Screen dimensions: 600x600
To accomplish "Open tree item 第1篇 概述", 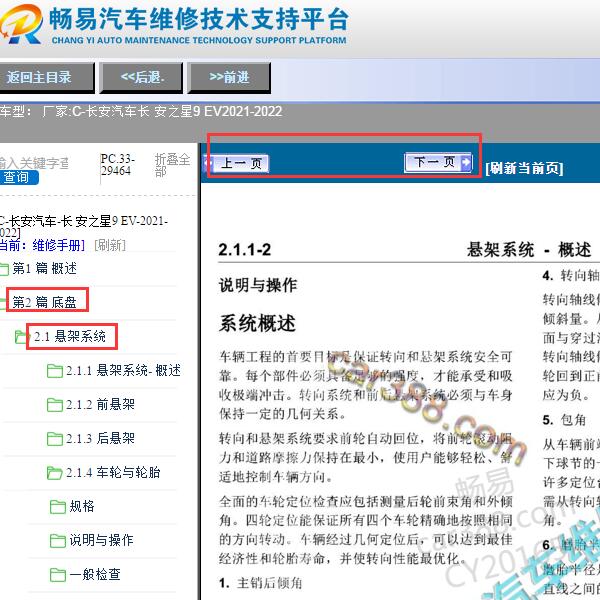I will tap(44, 269).
